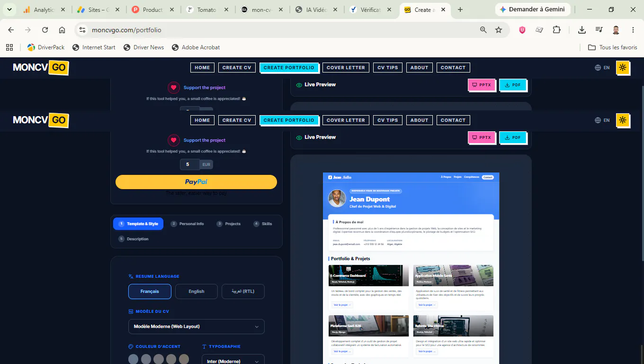Screen dimensions: 644x364
Task: Expand the Inter (Moderne) typography dropdown
Action: point(233,361)
